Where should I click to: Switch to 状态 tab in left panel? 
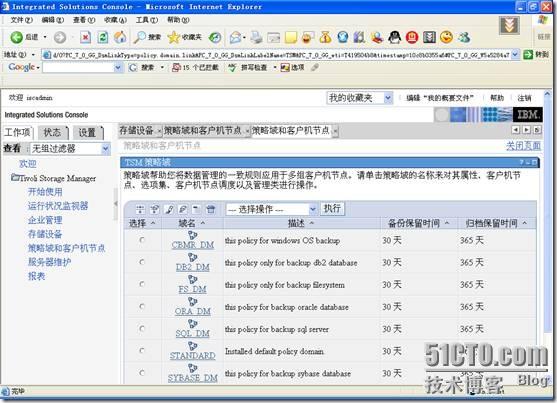click(x=53, y=133)
